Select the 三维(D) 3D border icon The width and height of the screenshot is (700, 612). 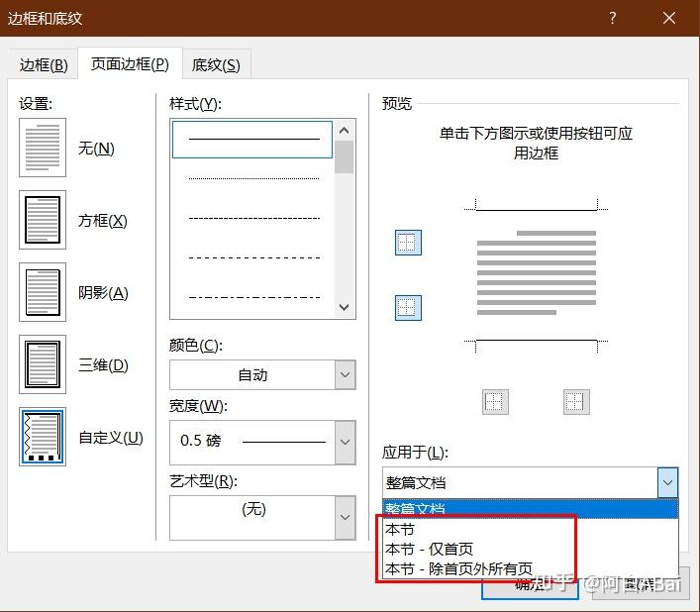coord(43,364)
